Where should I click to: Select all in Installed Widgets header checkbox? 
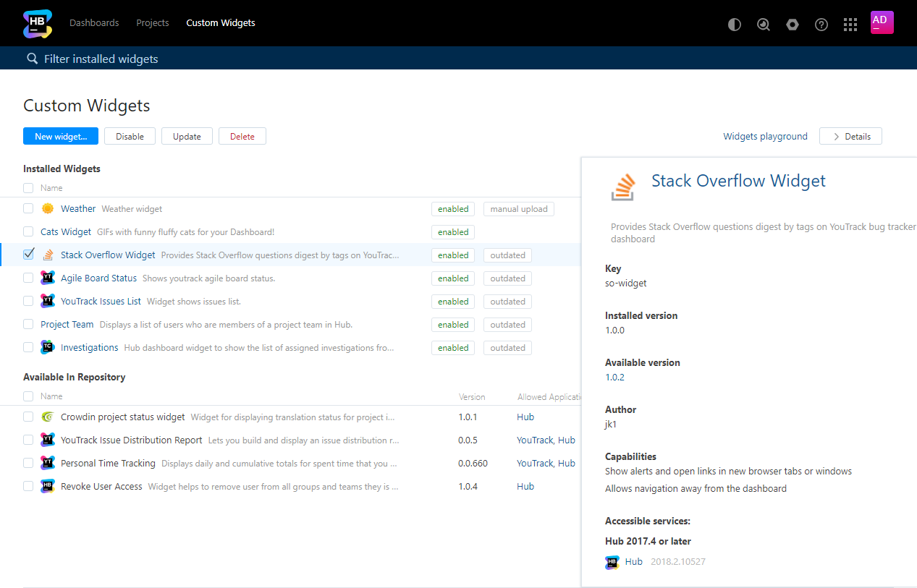tap(28, 188)
